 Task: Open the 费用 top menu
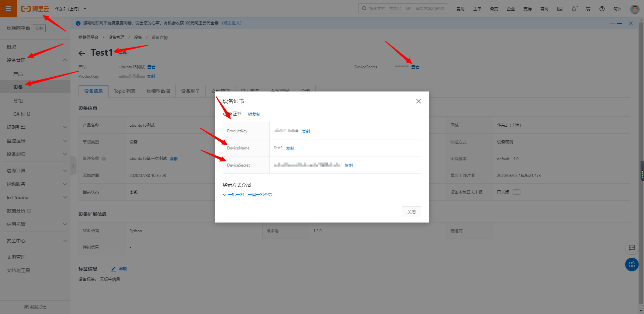click(x=461, y=9)
